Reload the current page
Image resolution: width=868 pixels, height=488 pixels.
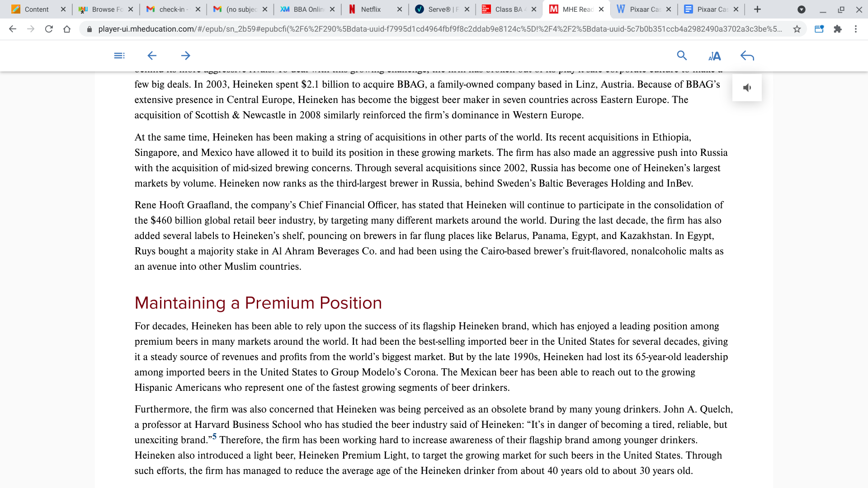pyautogui.click(x=49, y=29)
